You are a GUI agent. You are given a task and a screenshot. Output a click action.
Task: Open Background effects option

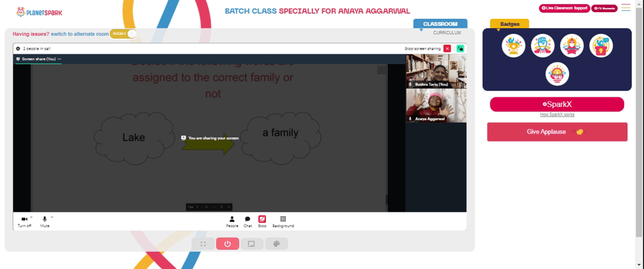283,222
